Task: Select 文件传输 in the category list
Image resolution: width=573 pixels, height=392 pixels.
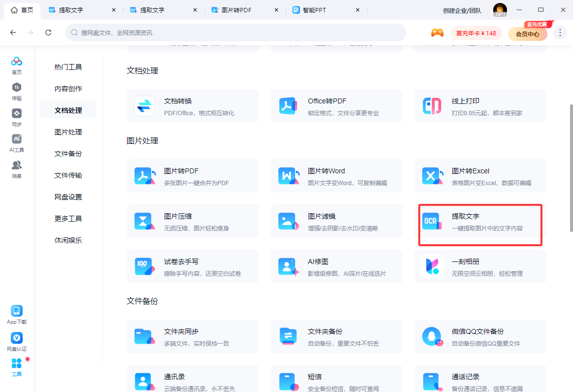Action: [68, 175]
